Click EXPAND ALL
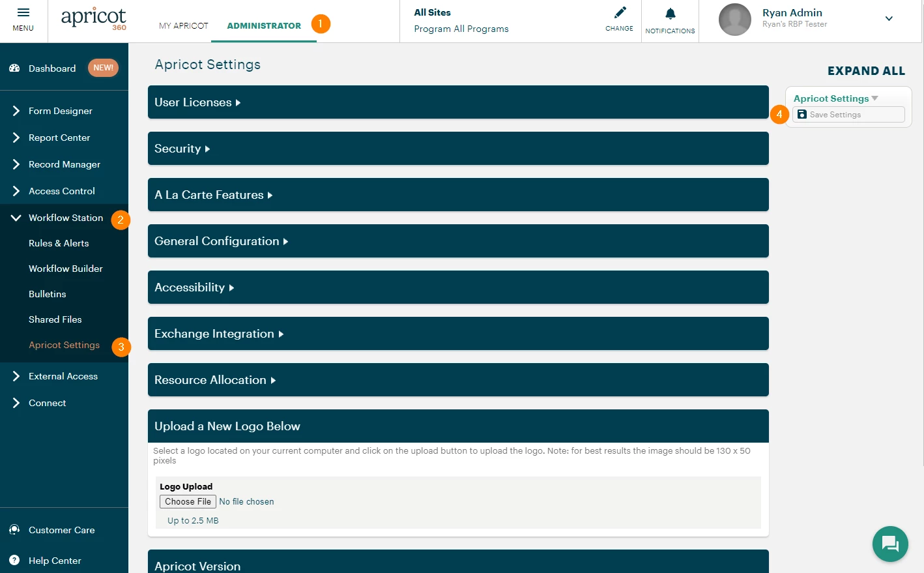 point(866,71)
